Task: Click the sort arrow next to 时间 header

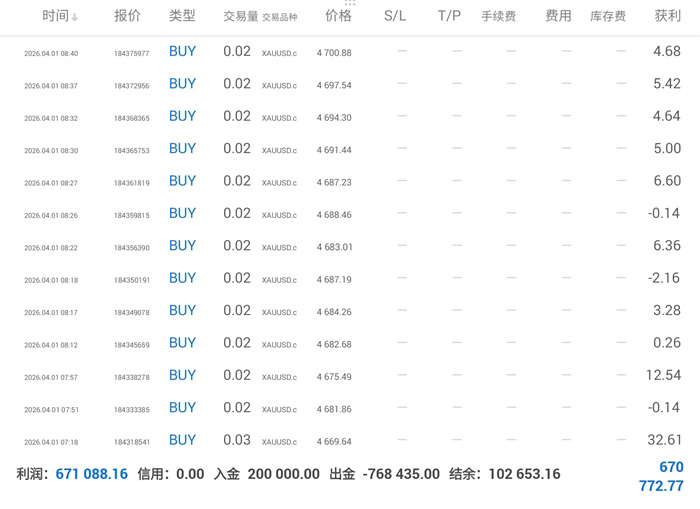Action: 75,18
